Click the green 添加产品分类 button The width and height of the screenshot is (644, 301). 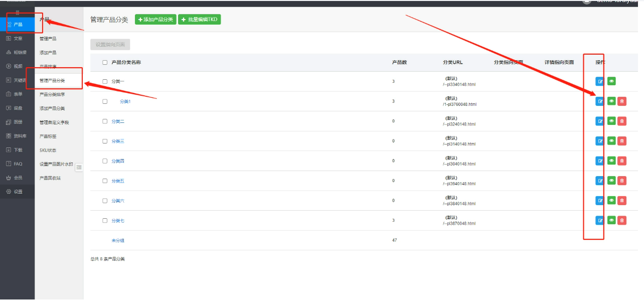tap(155, 20)
